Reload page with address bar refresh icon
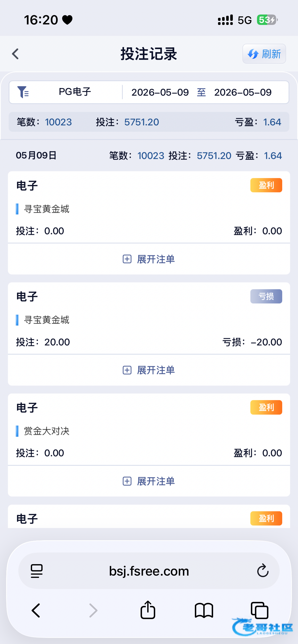The width and height of the screenshot is (298, 644). (x=263, y=571)
